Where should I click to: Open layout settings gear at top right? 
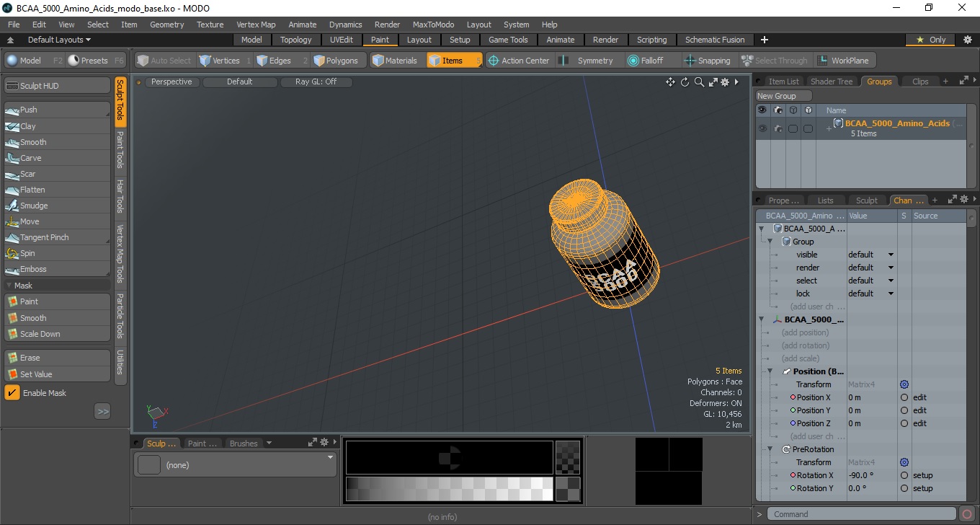968,40
